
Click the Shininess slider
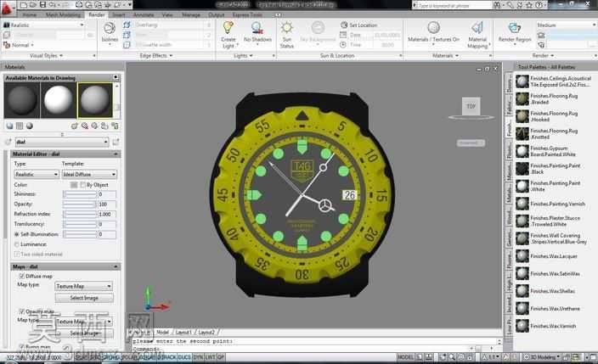80,194
